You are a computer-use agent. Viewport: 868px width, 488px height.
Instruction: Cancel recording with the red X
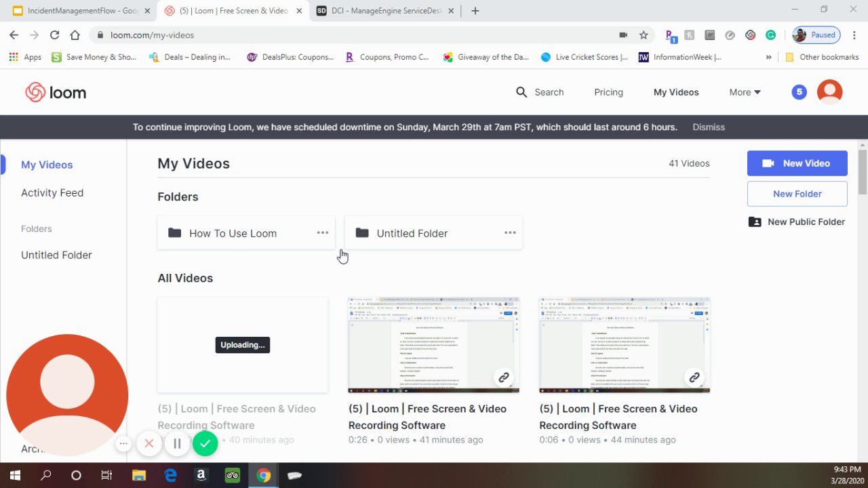point(149,444)
